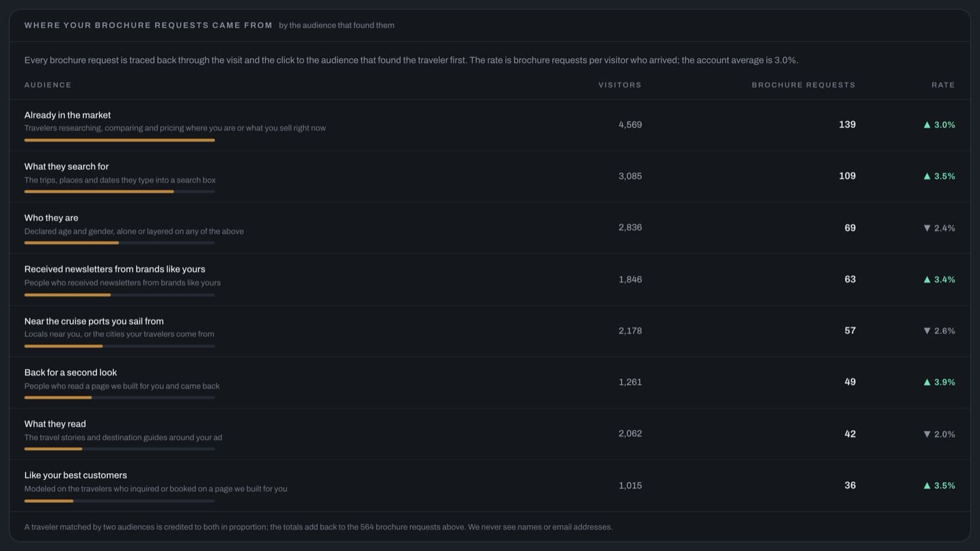This screenshot has width=980, height=551.
Task: Click the Visitors column header
Action: click(620, 85)
